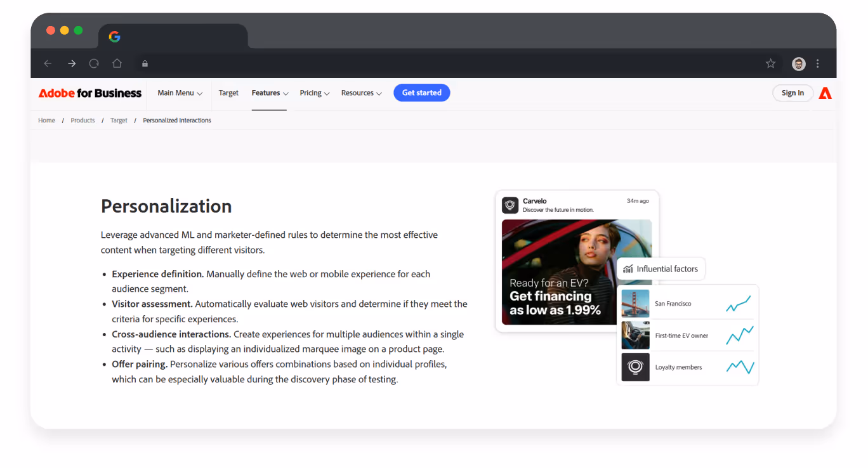Click the Golden Gate Bridge thumbnail
This screenshot has height=468, width=868.
point(635,304)
